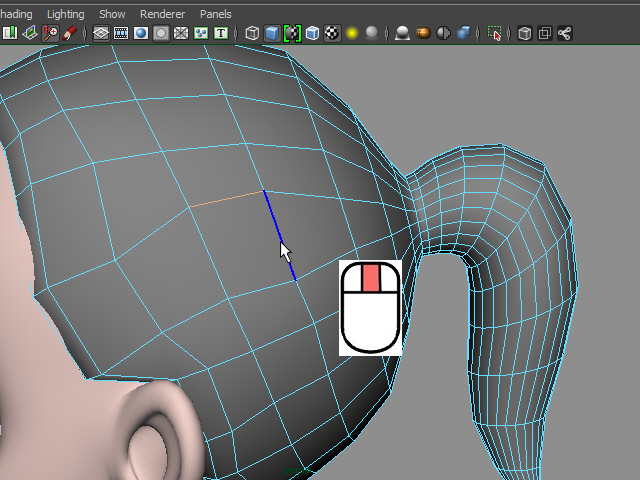Click the Renderer menu
The height and width of the screenshot is (480, 640).
[162, 14]
